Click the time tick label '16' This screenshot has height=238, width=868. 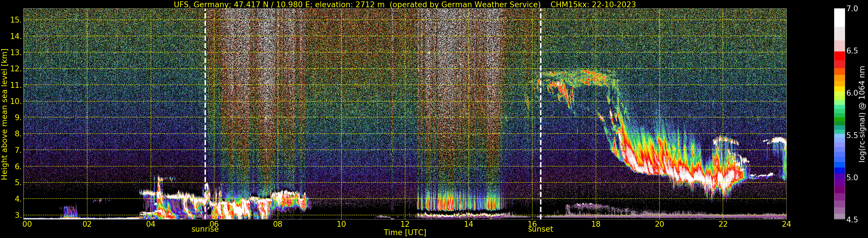coord(532,224)
